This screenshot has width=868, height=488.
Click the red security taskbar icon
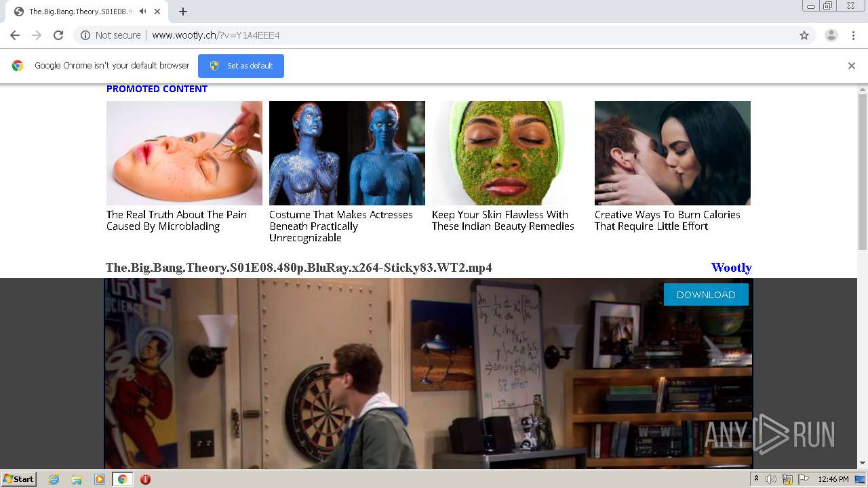point(145,479)
